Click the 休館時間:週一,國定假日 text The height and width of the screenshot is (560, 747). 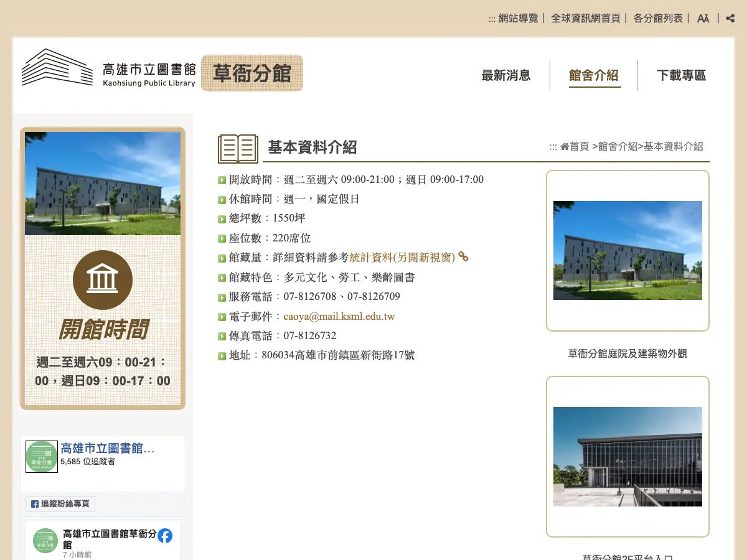pos(294,199)
